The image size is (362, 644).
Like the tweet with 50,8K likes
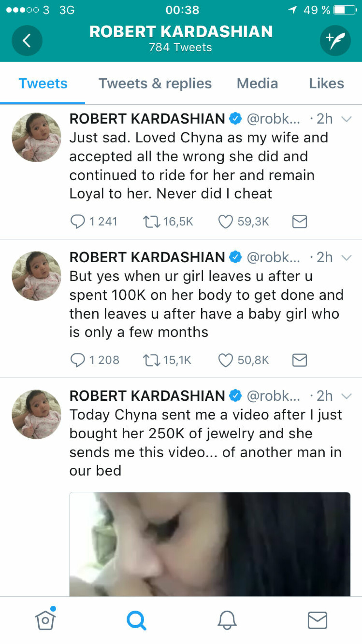(x=225, y=360)
